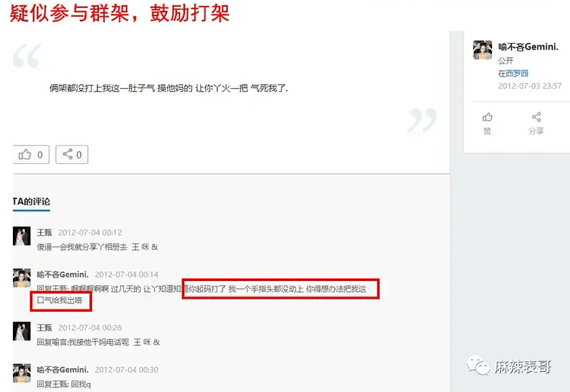Select the TA的评论 tab
This screenshot has height=392, width=570.
click(x=32, y=202)
